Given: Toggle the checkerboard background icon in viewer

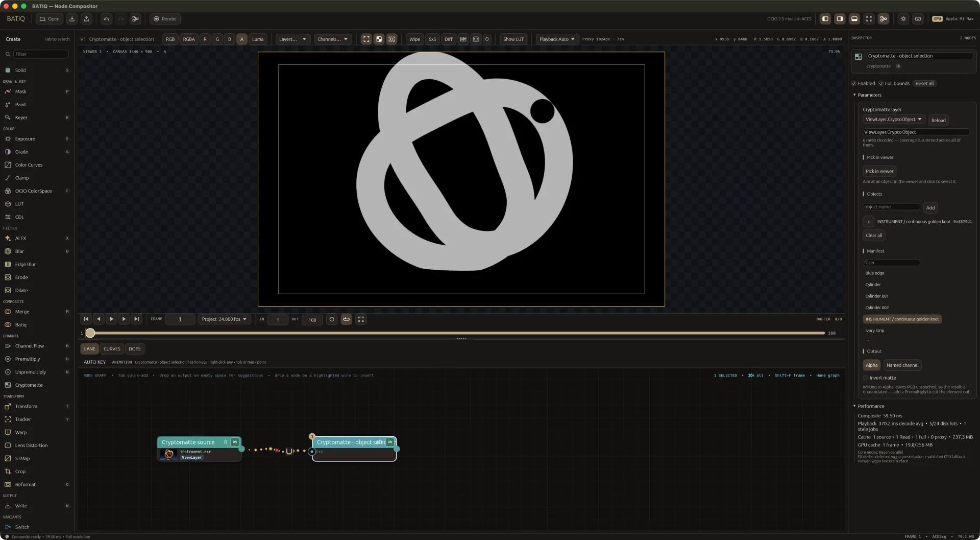Looking at the screenshot, I should click(x=379, y=39).
